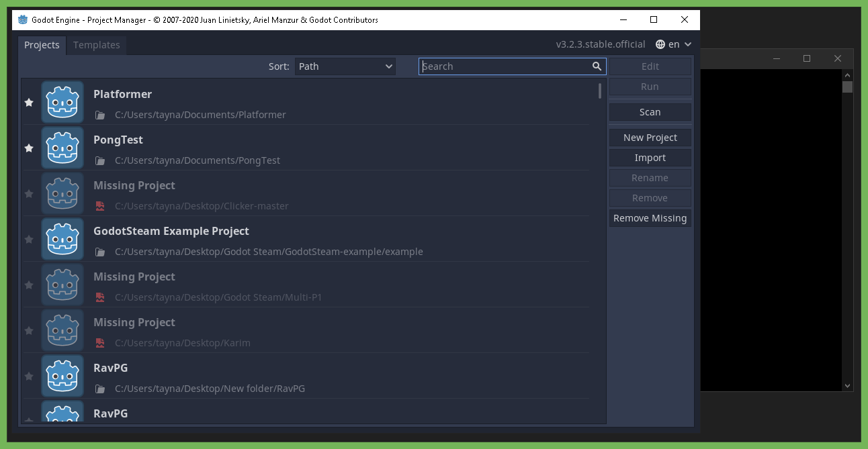Select the PongTest project's Godot icon
The width and height of the screenshot is (868, 449).
62,148
